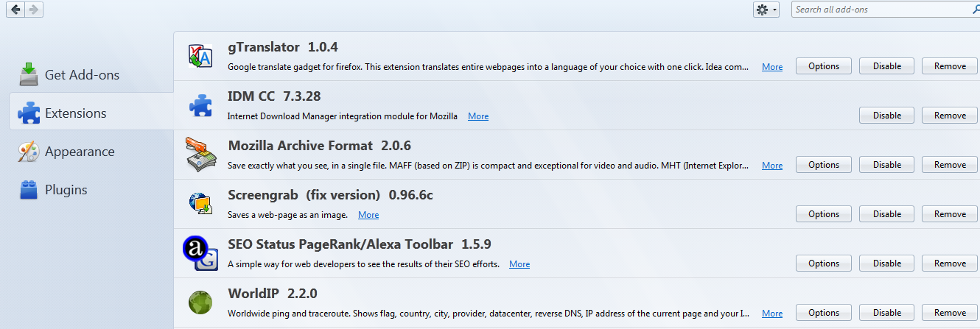
Task: Click the gTranslator extension icon
Action: 200,56
